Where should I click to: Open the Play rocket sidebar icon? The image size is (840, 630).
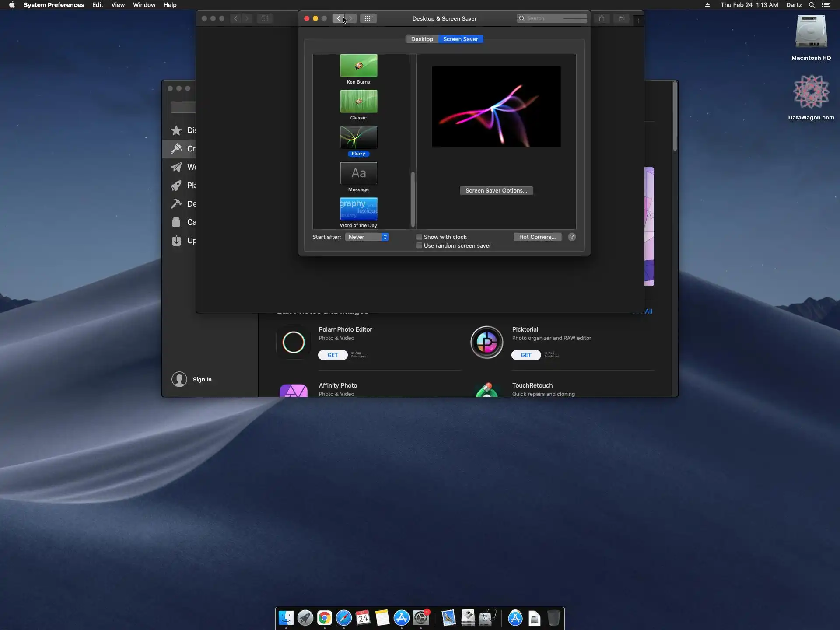(x=176, y=185)
